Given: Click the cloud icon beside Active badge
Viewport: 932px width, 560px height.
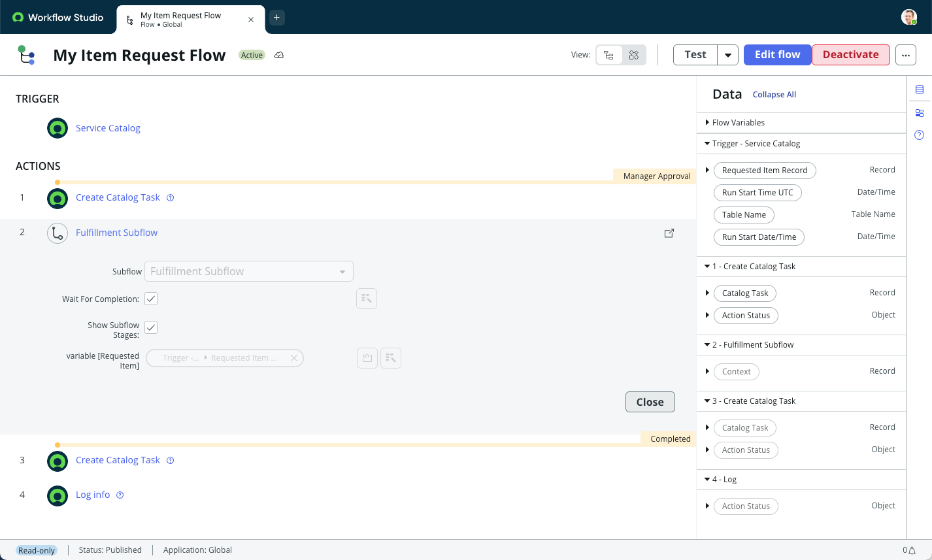Looking at the screenshot, I should [x=279, y=56].
